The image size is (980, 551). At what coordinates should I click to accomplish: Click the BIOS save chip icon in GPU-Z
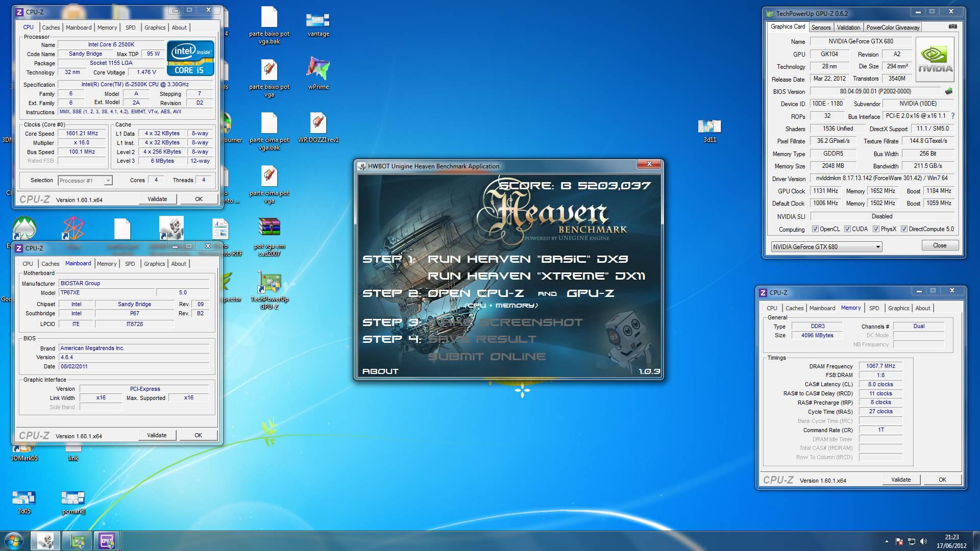pyautogui.click(x=948, y=91)
